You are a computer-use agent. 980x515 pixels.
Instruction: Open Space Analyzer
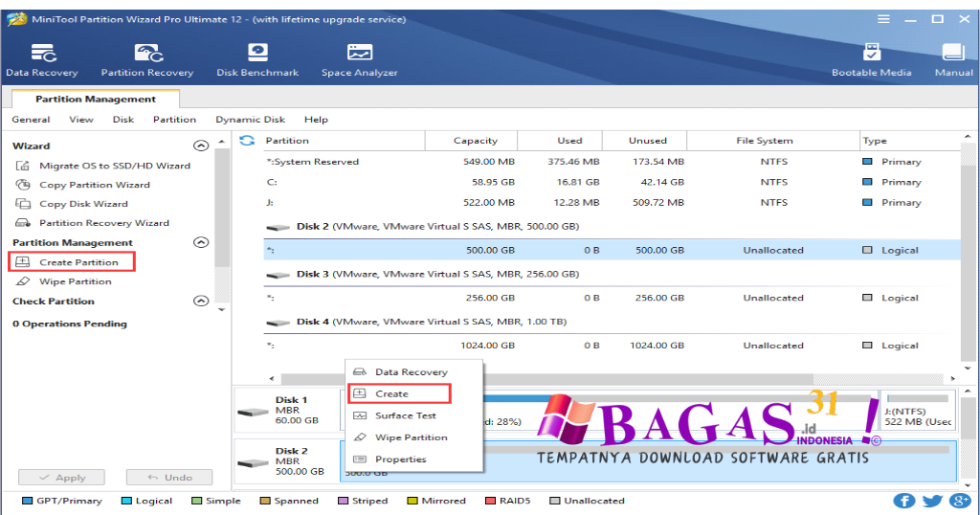[x=360, y=60]
